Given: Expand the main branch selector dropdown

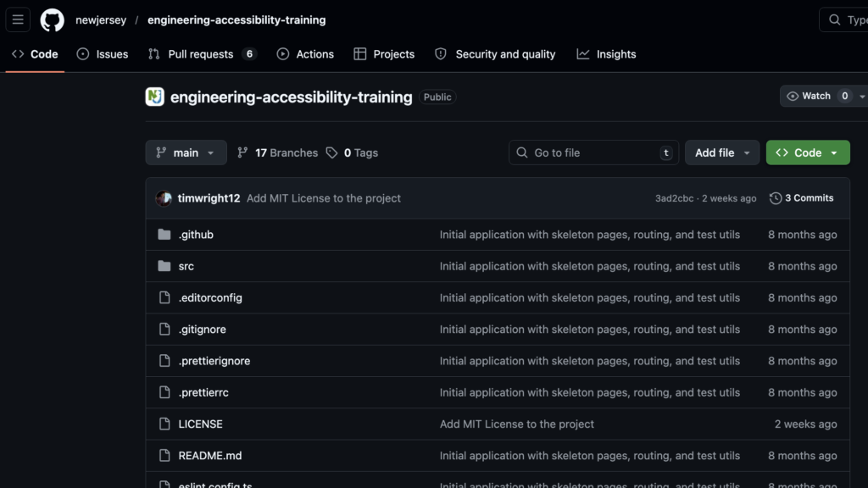Looking at the screenshot, I should coord(186,152).
